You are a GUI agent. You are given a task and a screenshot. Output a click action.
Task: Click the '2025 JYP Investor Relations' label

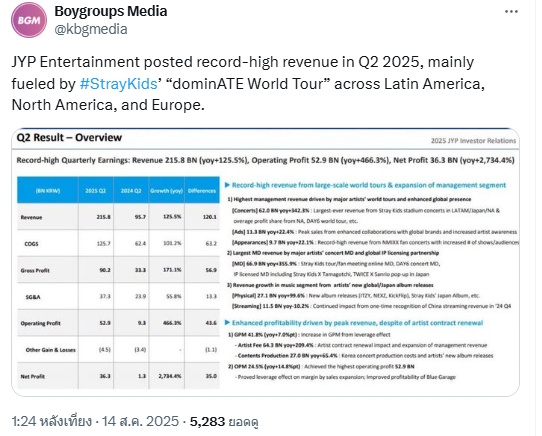(473, 141)
